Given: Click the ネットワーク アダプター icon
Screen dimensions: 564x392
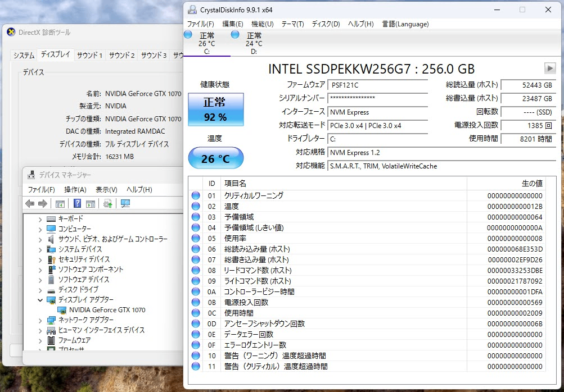Looking at the screenshot, I should [x=51, y=320].
